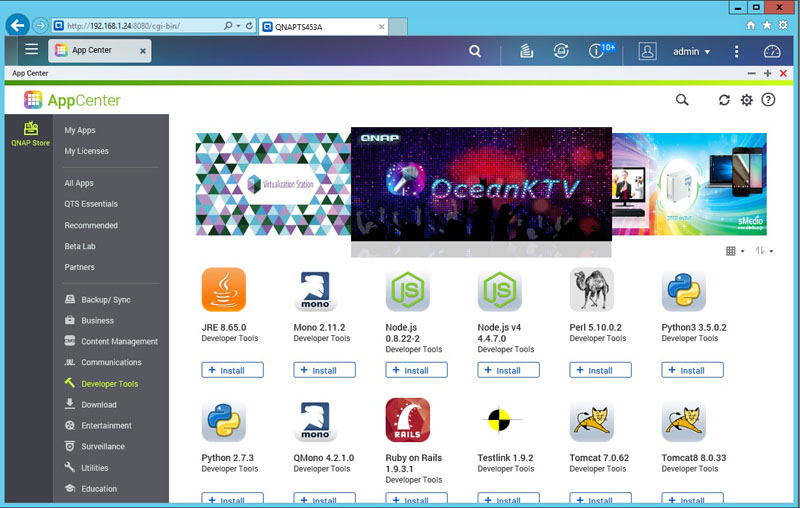800x508 pixels.
Task: Open the sMedio banner
Action: [689, 184]
